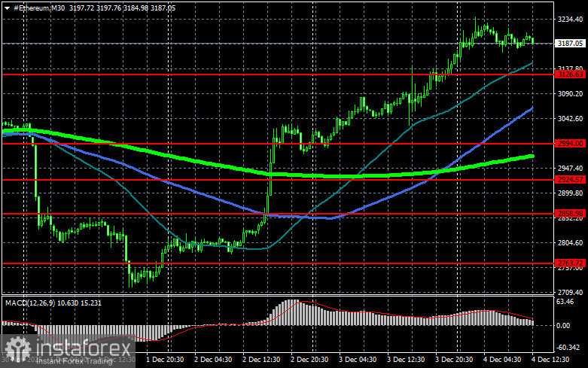Select the thick green moving average line end
This screenshot has height=368, width=588.
click(532, 156)
